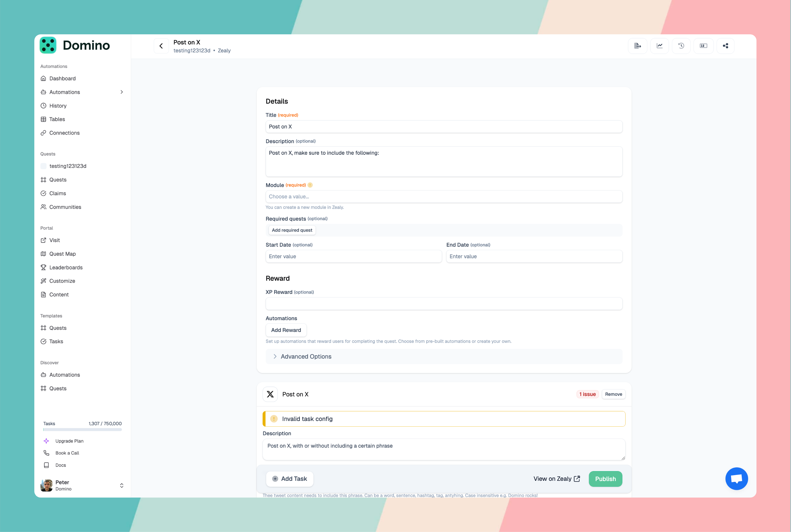Image resolution: width=791 pixels, height=532 pixels.
Task: Click the file export icon in header
Action: (637, 46)
